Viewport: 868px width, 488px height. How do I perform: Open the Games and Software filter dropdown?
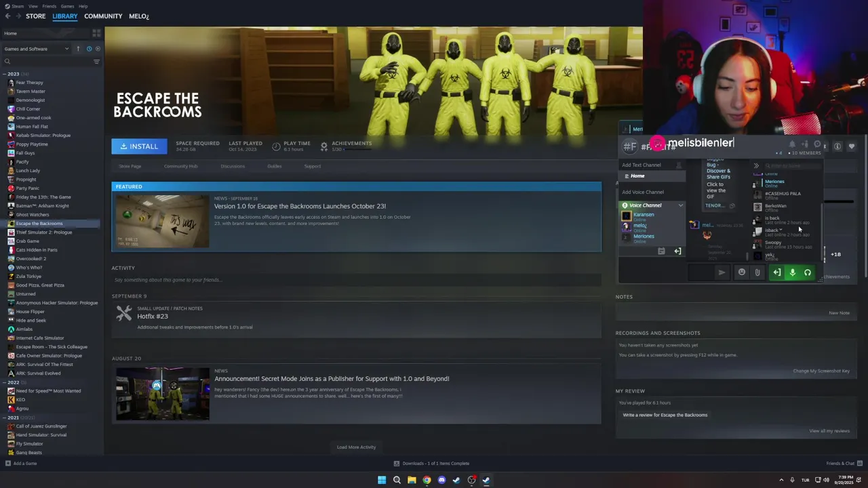[36, 49]
